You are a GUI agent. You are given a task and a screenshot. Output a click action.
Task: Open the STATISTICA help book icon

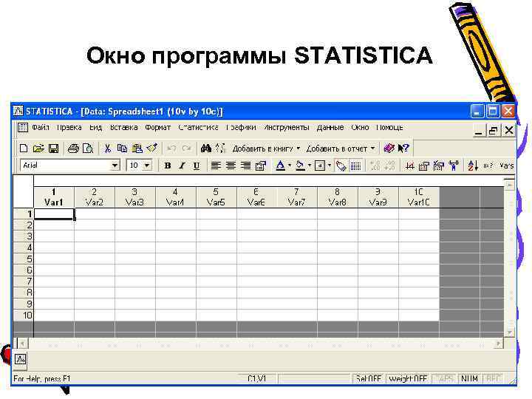click(x=389, y=149)
